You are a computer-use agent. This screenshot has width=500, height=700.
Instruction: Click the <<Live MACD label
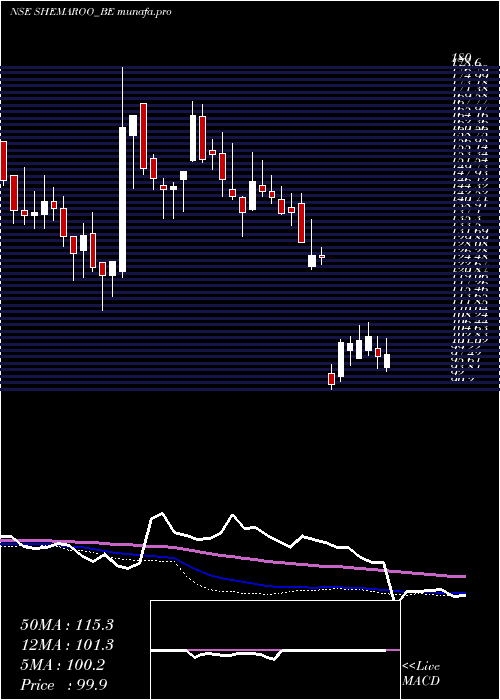(x=421, y=674)
